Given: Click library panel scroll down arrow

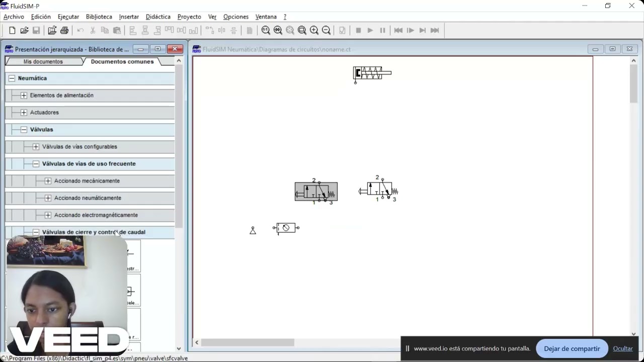Looking at the screenshot, I should point(179,348).
